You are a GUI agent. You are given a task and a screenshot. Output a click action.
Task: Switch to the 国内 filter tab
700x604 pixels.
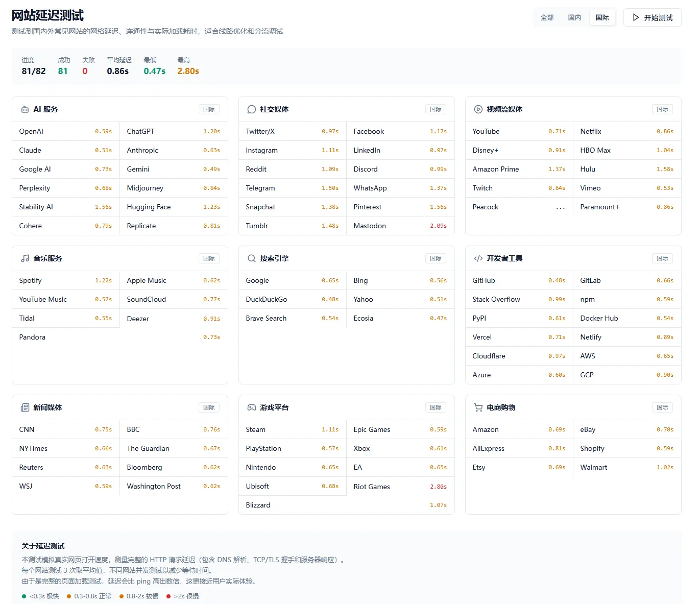click(x=575, y=17)
